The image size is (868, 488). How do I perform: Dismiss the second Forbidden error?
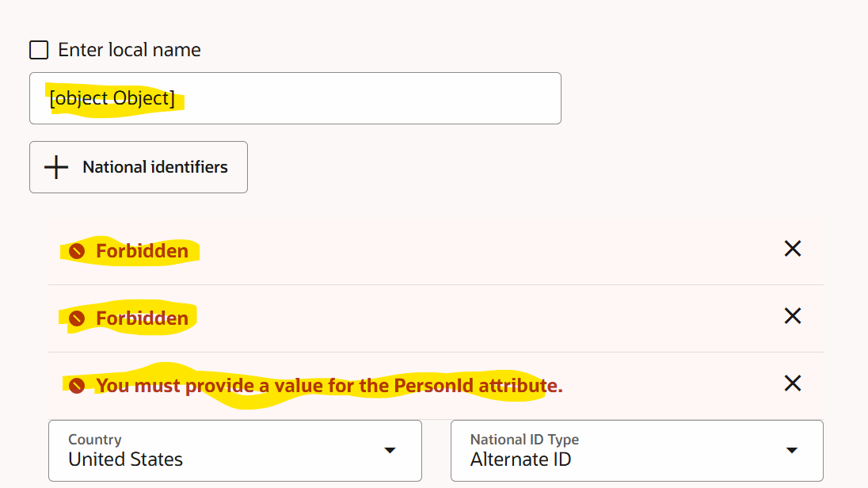coord(792,316)
